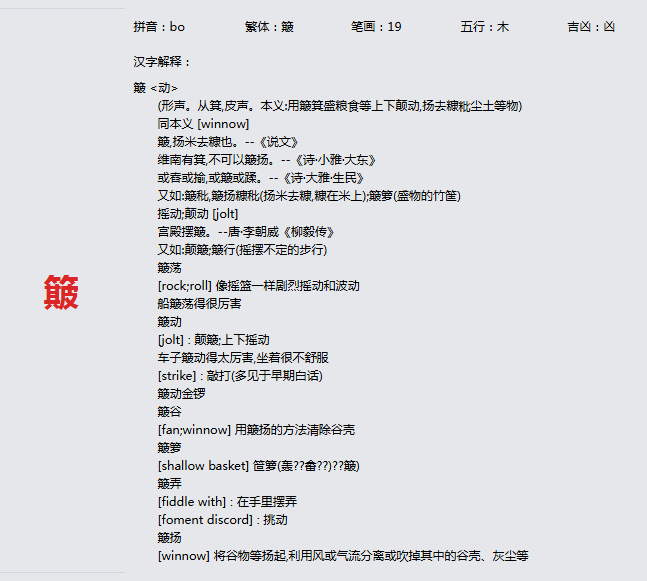Click the [rock;roll] definition line

pyautogui.click(x=258, y=286)
